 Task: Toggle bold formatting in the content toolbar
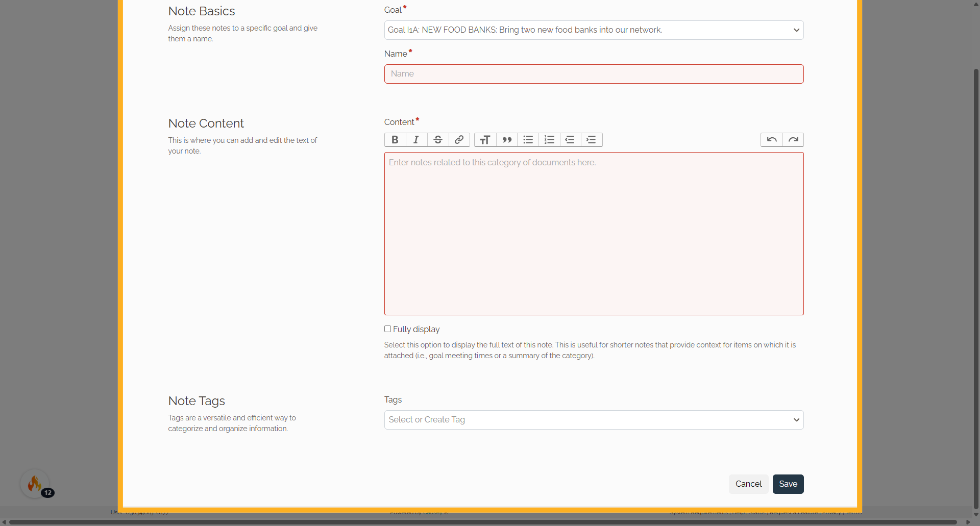pyautogui.click(x=395, y=140)
